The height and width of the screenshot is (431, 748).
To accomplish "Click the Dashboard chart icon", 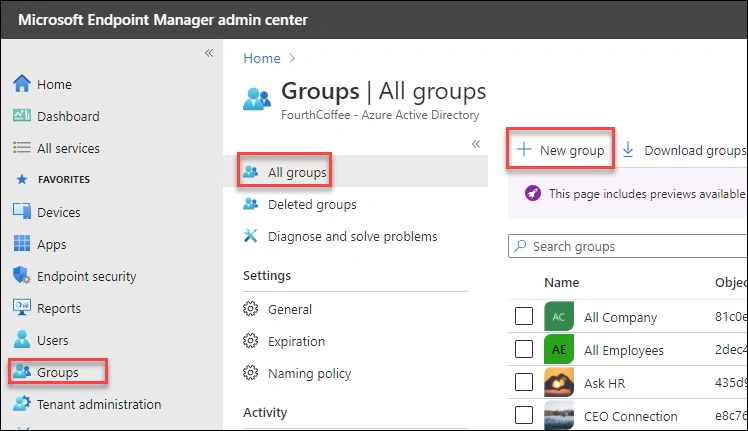I will pyautogui.click(x=22, y=116).
